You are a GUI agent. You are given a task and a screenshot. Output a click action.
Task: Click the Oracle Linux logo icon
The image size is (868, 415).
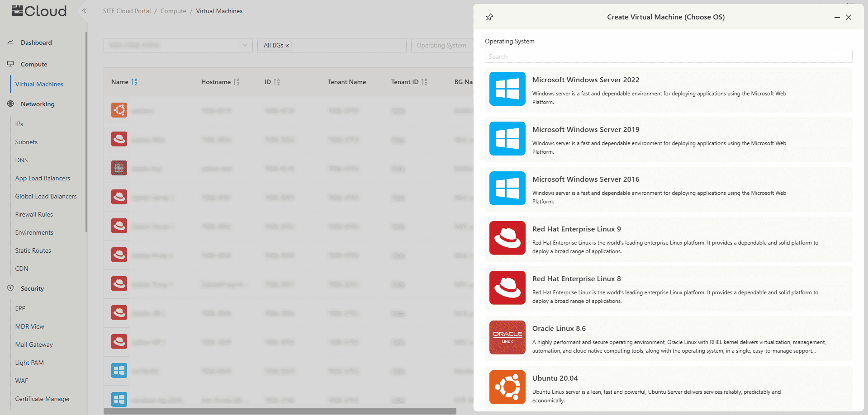(x=507, y=338)
